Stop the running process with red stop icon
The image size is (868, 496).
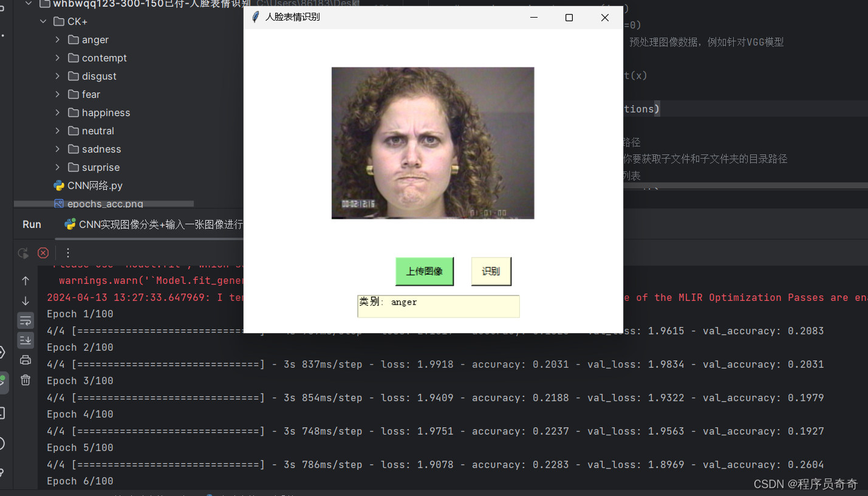tap(43, 253)
